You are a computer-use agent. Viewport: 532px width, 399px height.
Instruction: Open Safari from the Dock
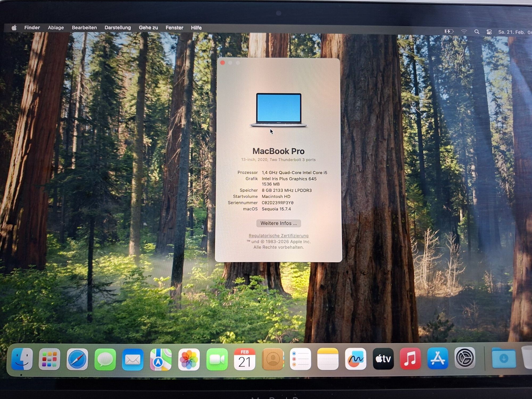tap(77, 359)
